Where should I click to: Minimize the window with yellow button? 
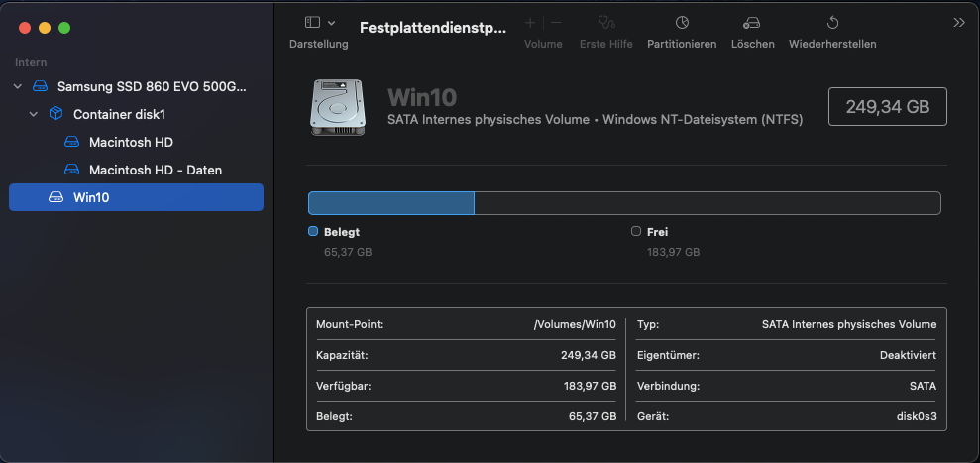coord(45,28)
